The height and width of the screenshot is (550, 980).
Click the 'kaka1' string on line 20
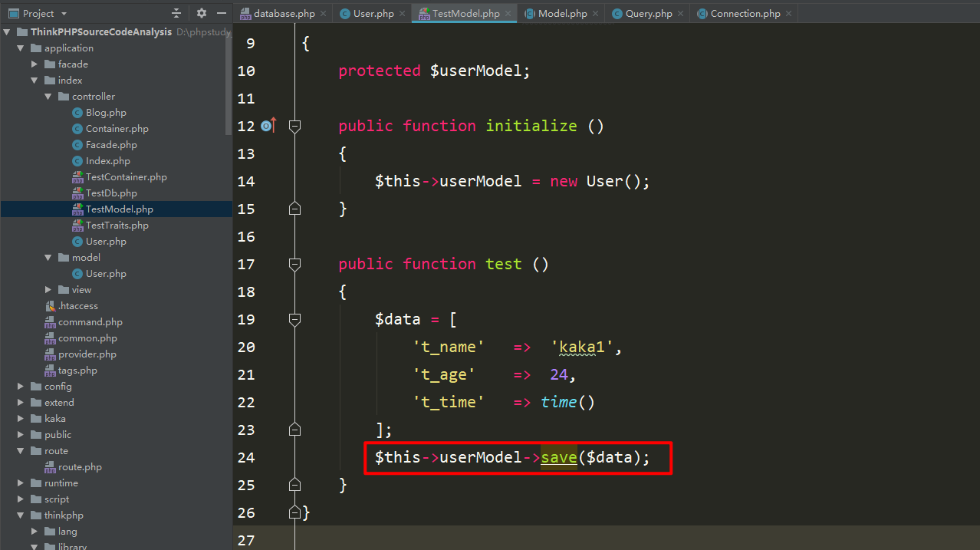[583, 347]
